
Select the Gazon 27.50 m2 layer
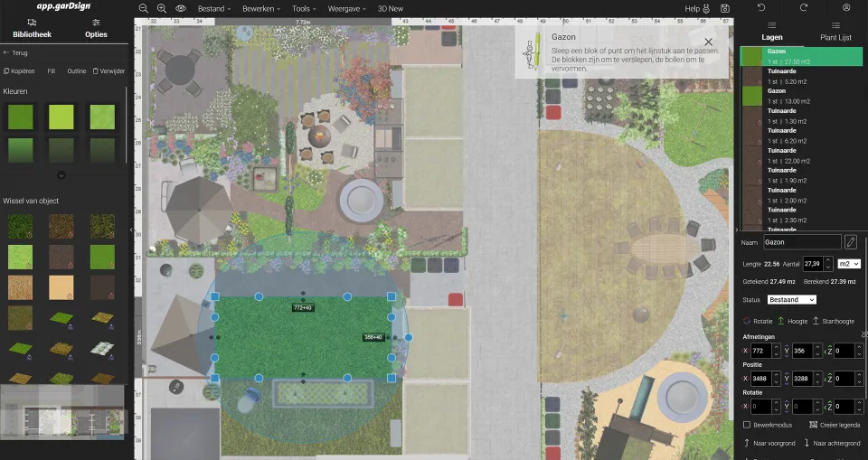pyautogui.click(x=802, y=56)
